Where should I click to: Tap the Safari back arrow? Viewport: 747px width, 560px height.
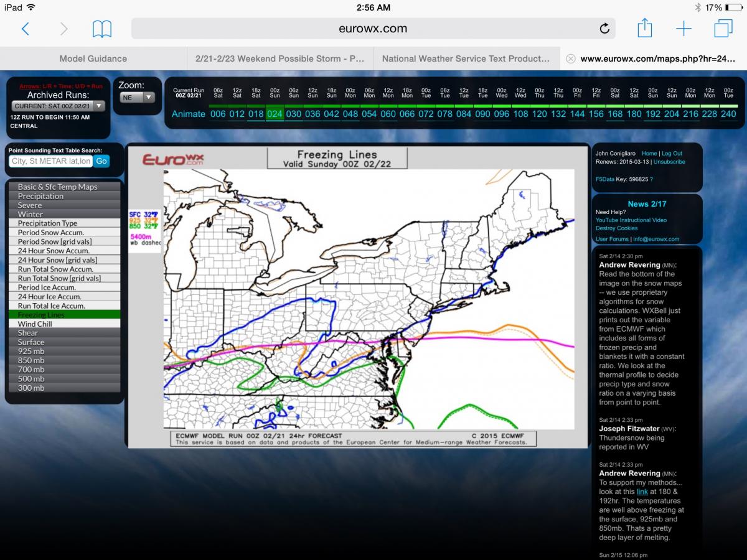26,29
